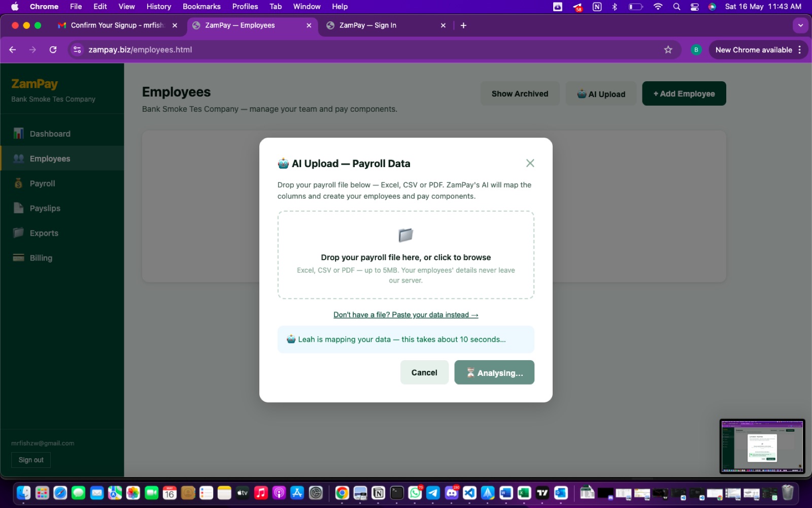The width and height of the screenshot is (812, 508).
Task: Click the payroll file drop zone to browse
Action: 405,255
